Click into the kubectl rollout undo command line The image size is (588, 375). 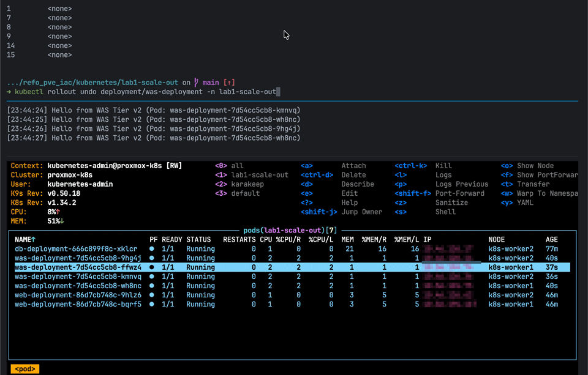click(147, 92)
